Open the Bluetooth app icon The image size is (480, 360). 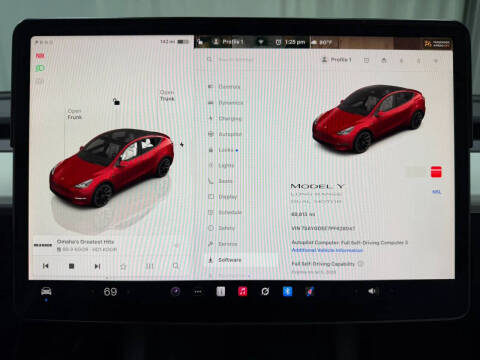point(287,292)
